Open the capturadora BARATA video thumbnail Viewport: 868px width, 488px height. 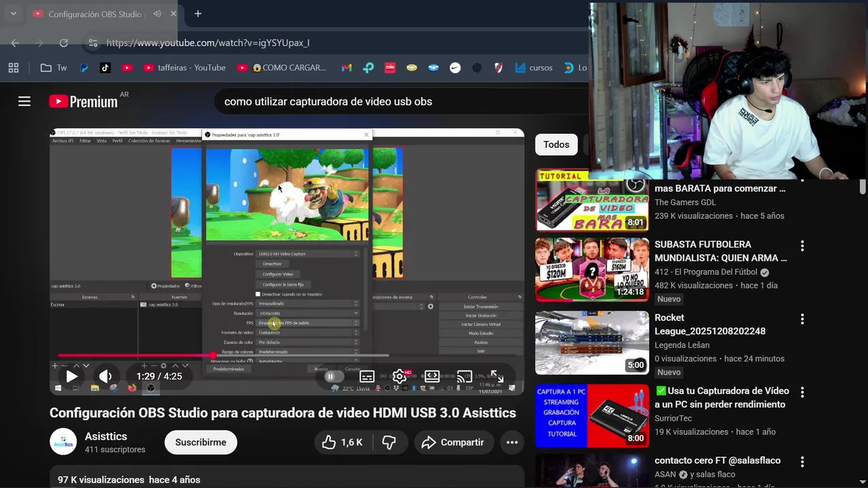592,201
